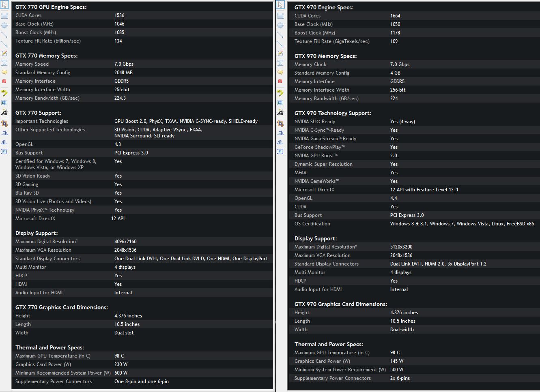Pick the Rectangle tool in GTX 970 editor
540x392 pixels.
coord(280,16)
